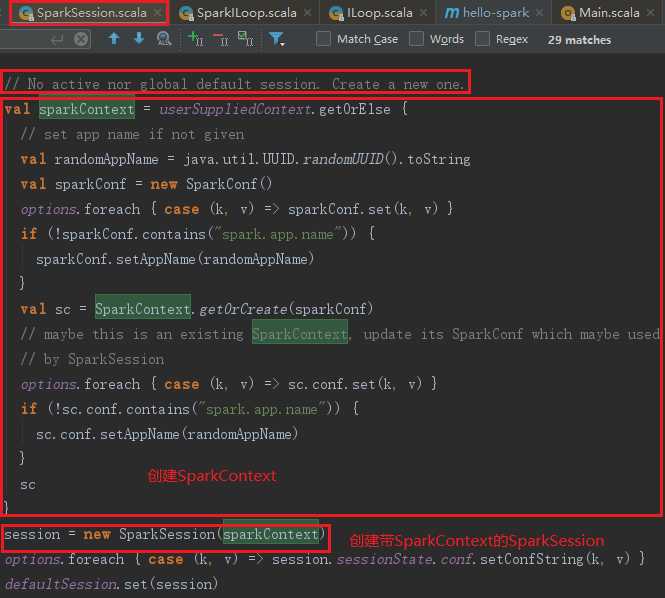Screen dimensions: 665x598
Task: Close the SparkSession.scala tab
Action: pos(157,13)
